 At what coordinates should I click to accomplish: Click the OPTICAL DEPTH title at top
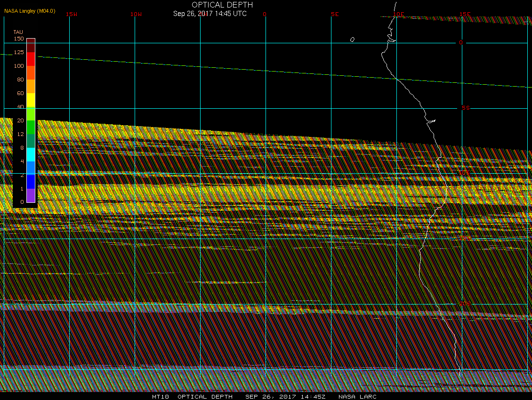[222, 5]
